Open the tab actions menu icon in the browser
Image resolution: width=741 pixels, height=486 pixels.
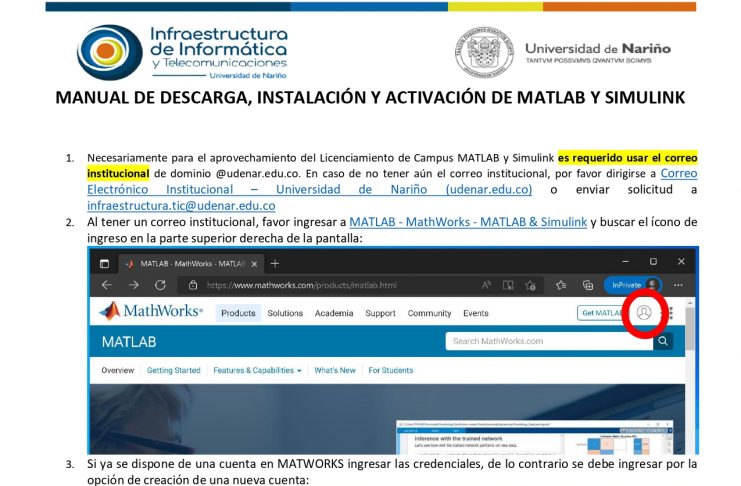pyautogui.click(x=104, y=264)
